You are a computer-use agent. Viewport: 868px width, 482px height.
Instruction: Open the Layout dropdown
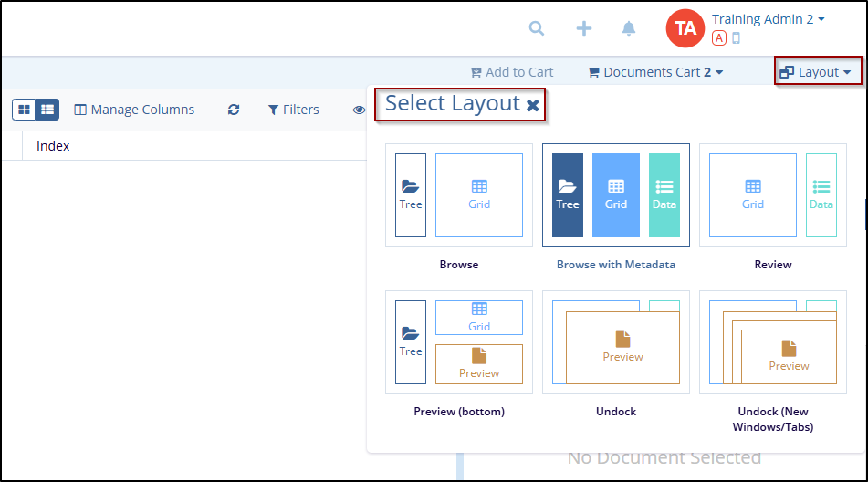(818, 72)
